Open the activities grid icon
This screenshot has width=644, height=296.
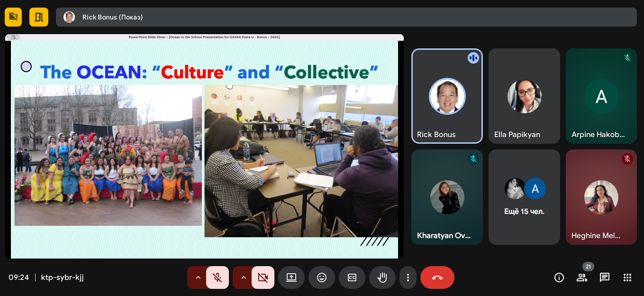(x=627, y=277)
